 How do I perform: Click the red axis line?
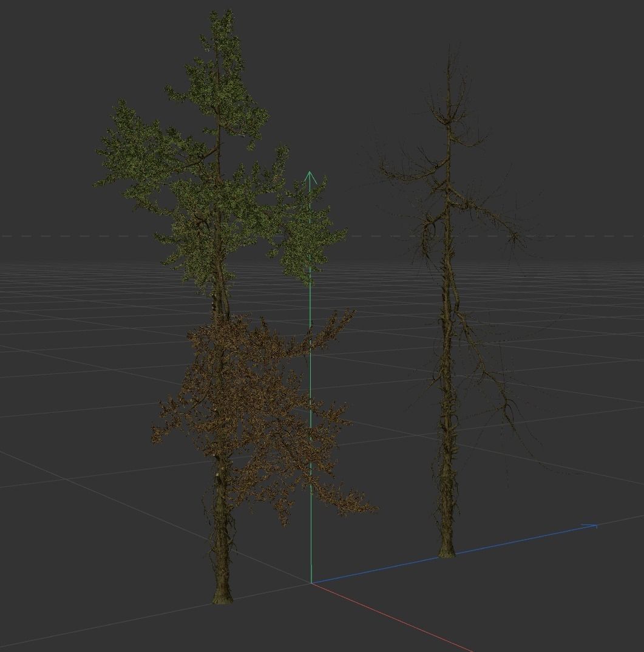click(x=393, y=617)
